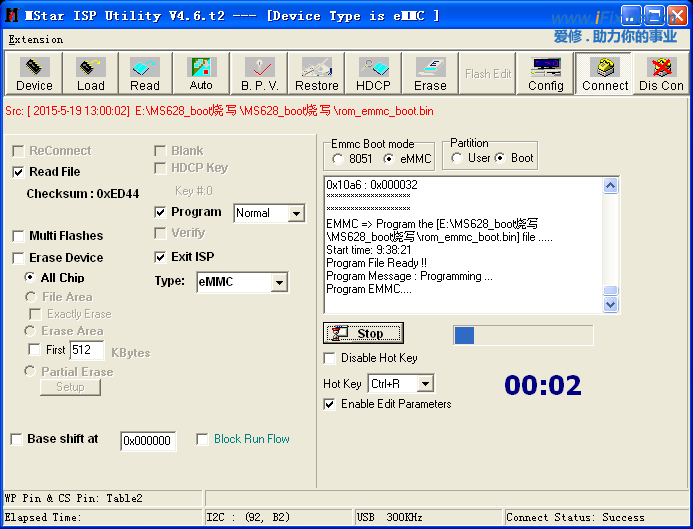Open the B. P. V. tool
Viewport: 693px width, 529px height.
(260, 73)
